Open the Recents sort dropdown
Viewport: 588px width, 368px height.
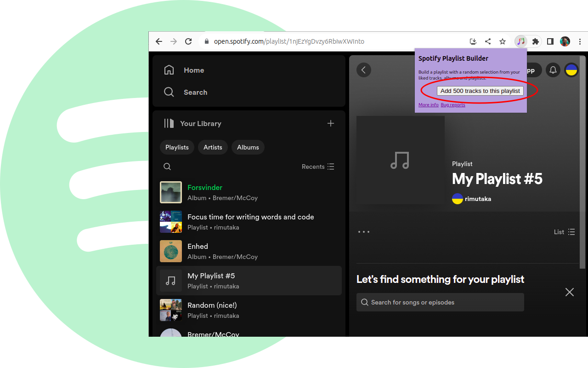click(318, 167)
